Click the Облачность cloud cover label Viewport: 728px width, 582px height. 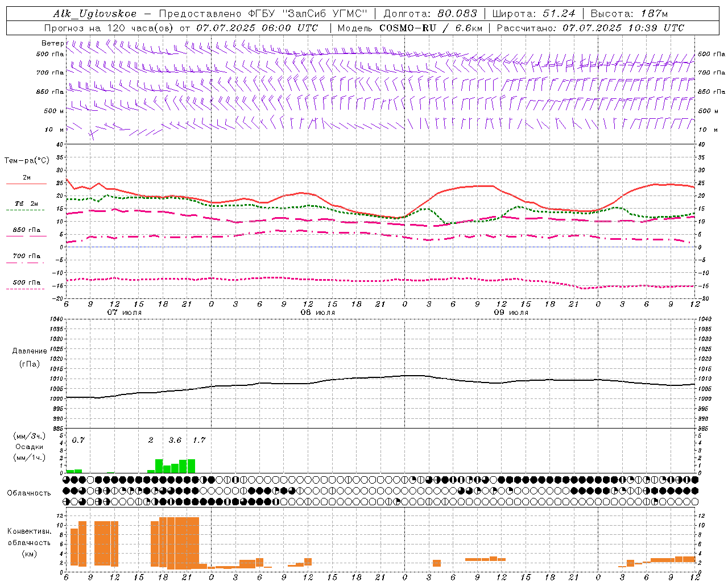[28, 493]
